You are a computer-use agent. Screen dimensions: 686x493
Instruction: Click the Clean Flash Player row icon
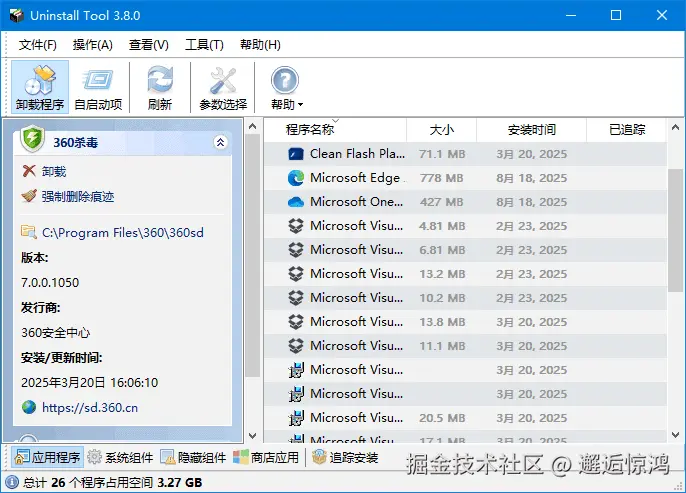(x=296, y=154)
